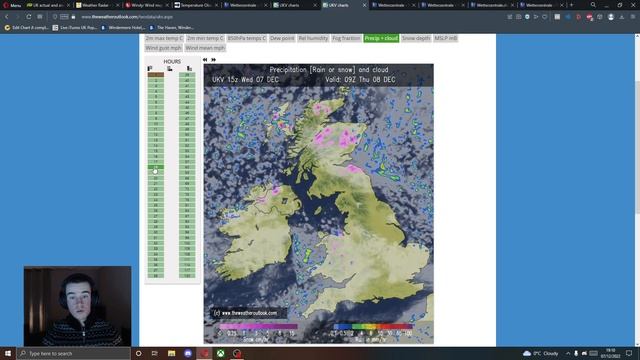This screenshot has width=640, height=360.
Task: Open the Windermere Hotel bookmark
Action: point(122,28)
